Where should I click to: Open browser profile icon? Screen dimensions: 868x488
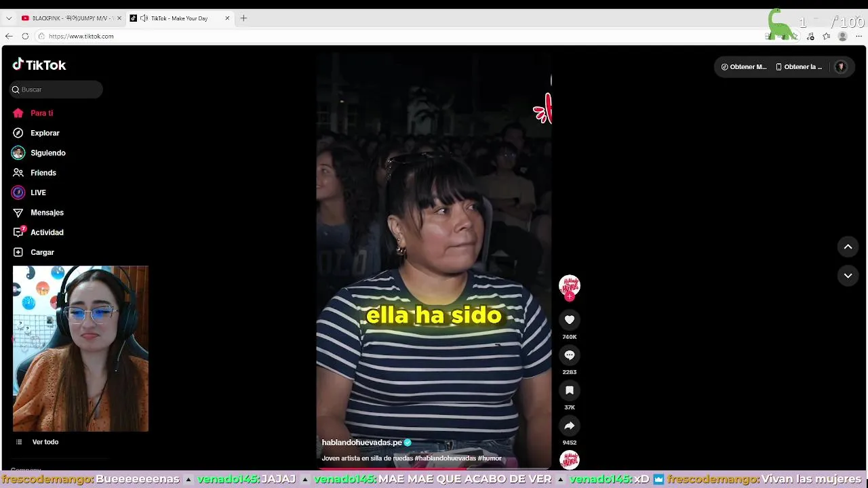click(843, 37)
